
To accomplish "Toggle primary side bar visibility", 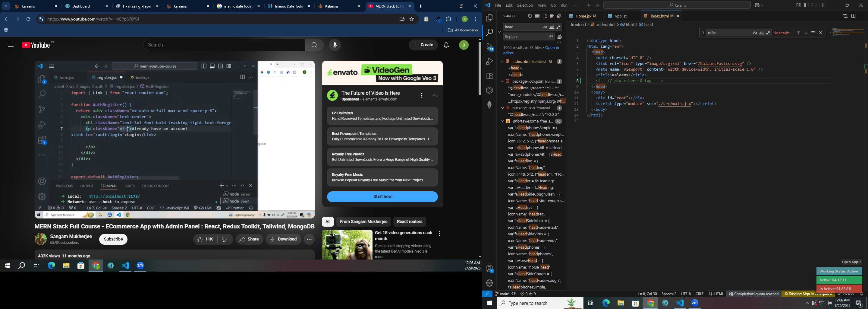I will (806, 5).
